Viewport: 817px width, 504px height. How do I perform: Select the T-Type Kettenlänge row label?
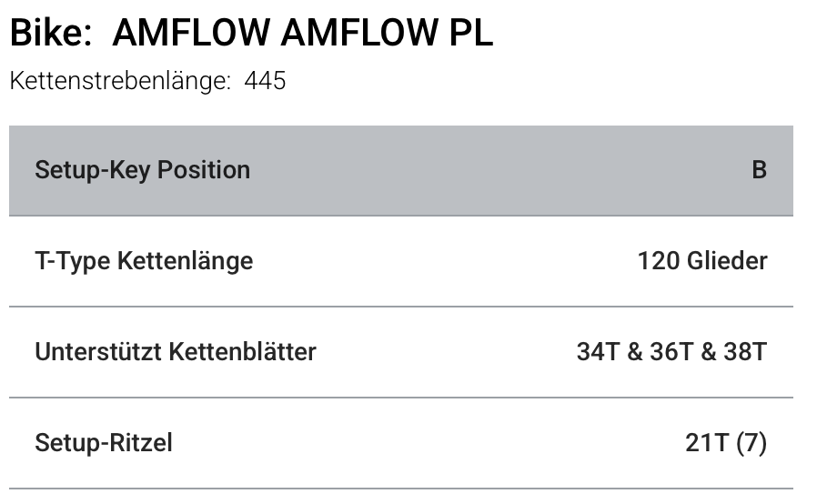144,262
